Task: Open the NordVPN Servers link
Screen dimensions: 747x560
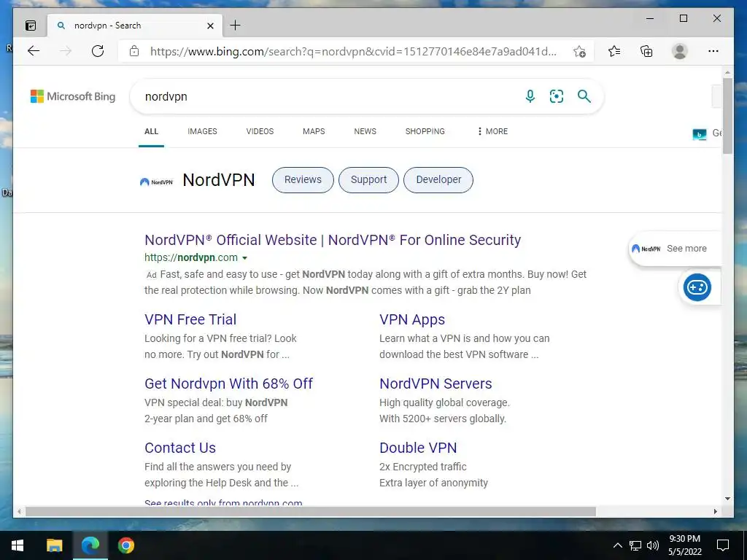Action: tap(436, 384)
